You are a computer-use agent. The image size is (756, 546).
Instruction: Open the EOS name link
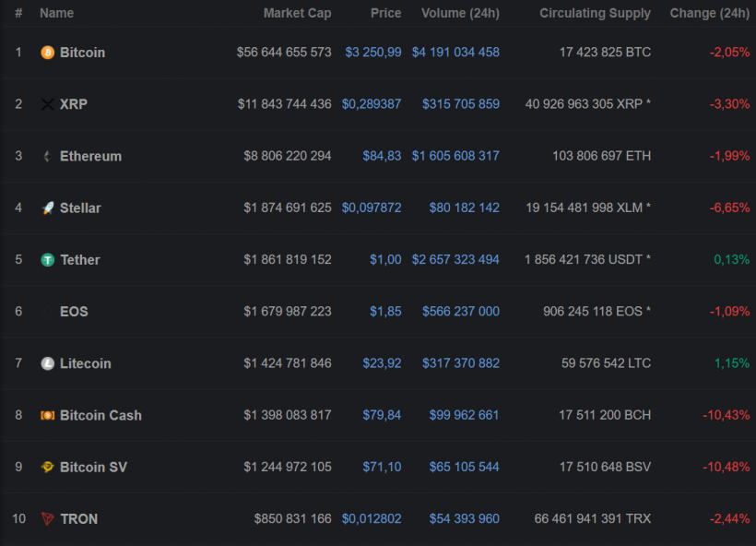pos(74,312)
